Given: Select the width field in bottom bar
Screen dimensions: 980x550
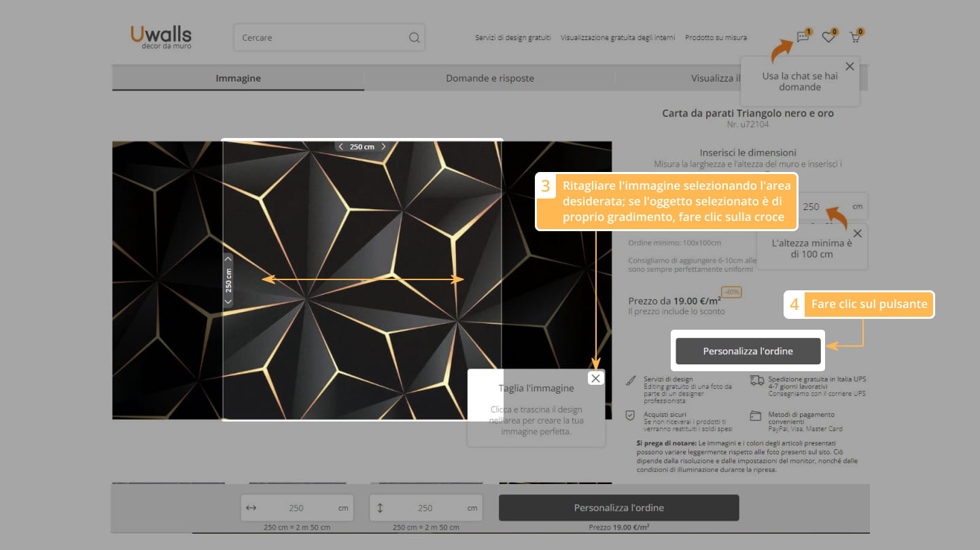Looking at the screenshot, I should coord(296,508).
